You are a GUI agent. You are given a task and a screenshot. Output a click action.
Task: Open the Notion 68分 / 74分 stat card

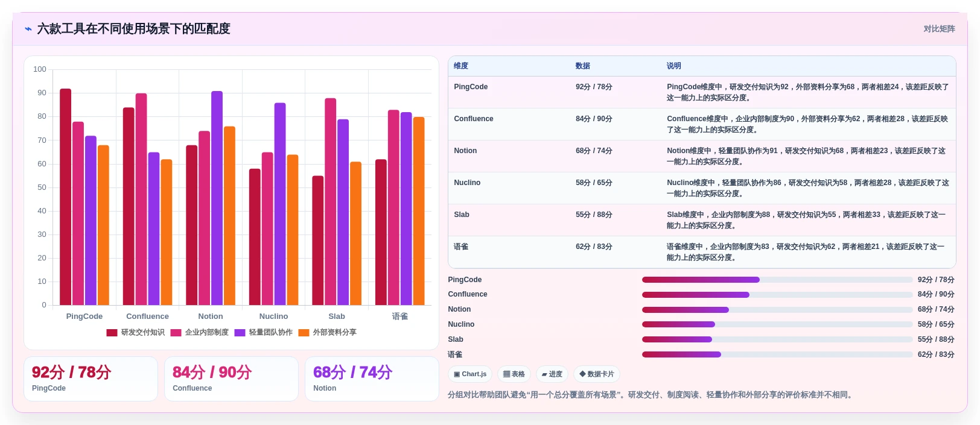(x=372, y=379)
